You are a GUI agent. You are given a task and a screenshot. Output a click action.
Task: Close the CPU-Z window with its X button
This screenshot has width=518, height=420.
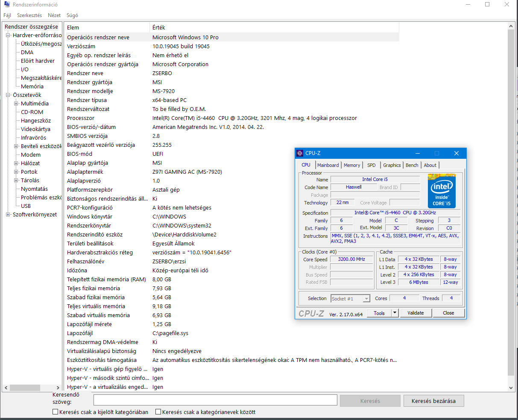pos(456,153)
